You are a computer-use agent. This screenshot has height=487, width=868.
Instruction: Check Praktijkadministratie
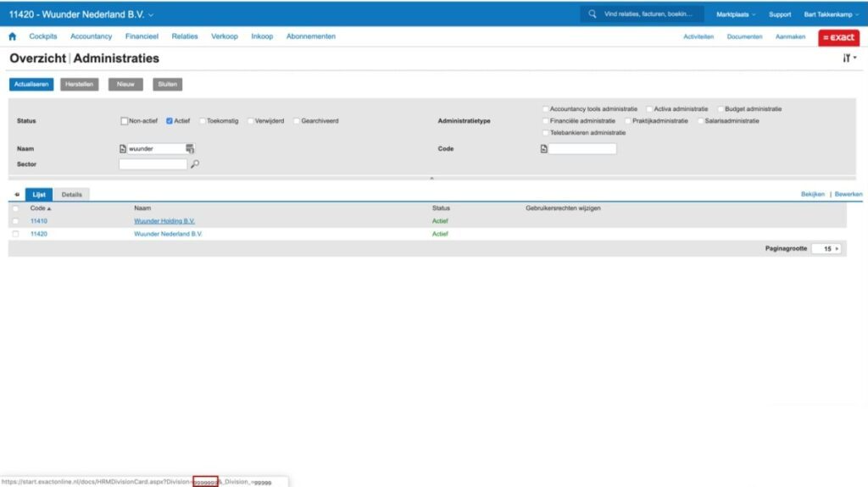[628, 120]
